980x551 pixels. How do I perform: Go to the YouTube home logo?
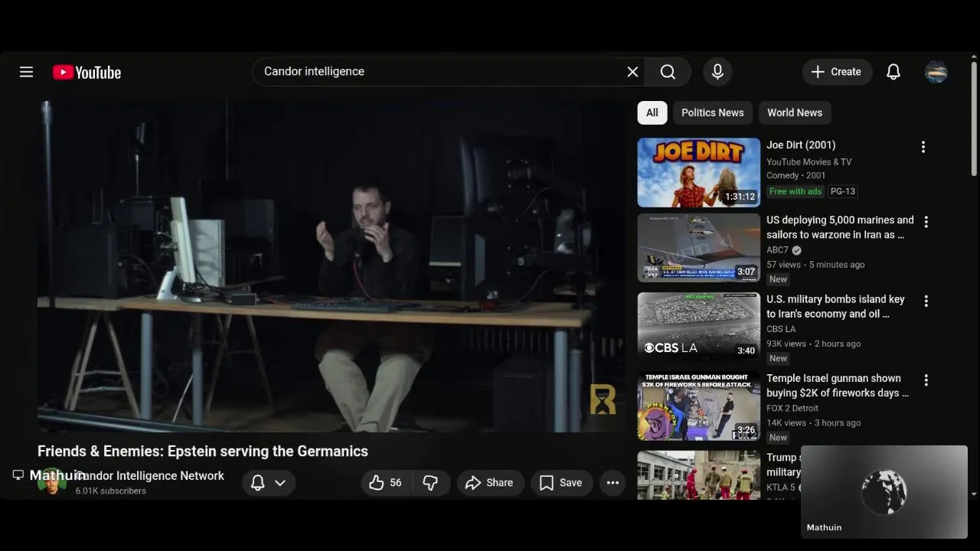87,73
